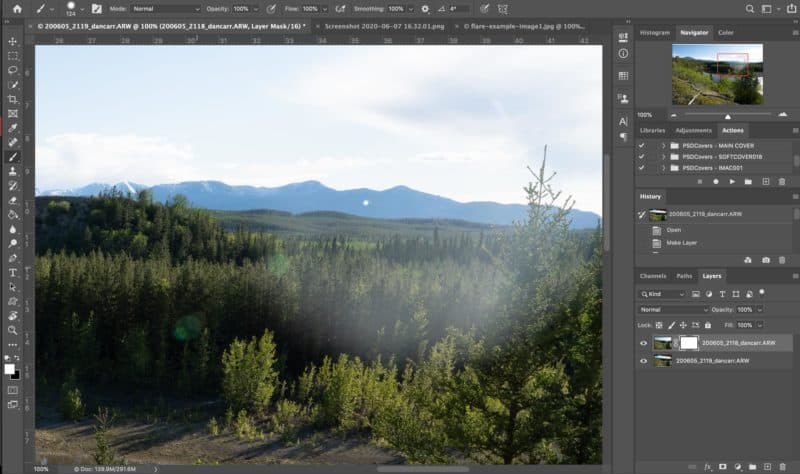
Task: Select the white layer mask thumbnail
Action: (x=689, y=343)
